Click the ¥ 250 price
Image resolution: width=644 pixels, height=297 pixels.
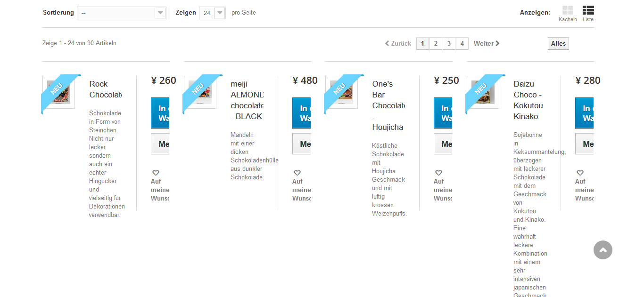(446, 80)
